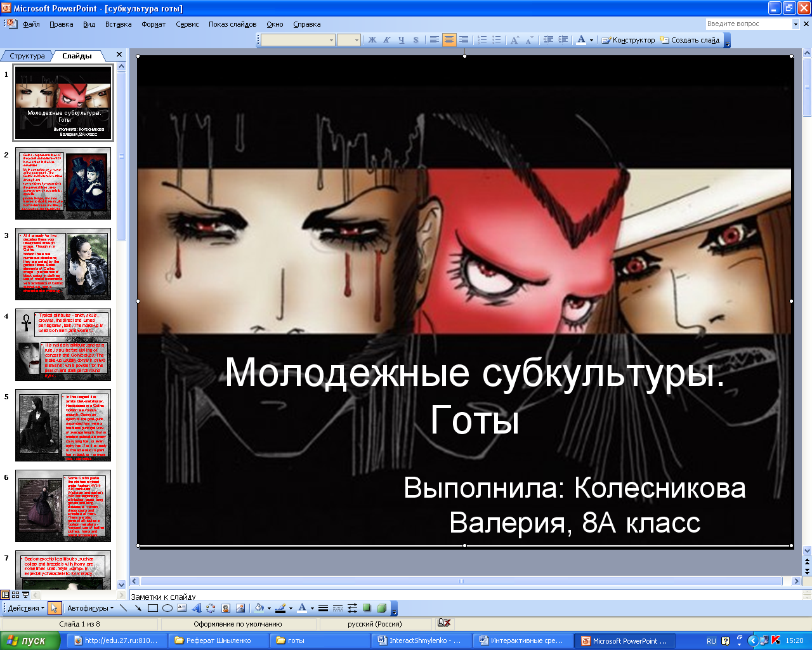The height and width of the screenshot is (650, 812).
Task: Decrease indent level icon
Action: click(x=549, y=40)
